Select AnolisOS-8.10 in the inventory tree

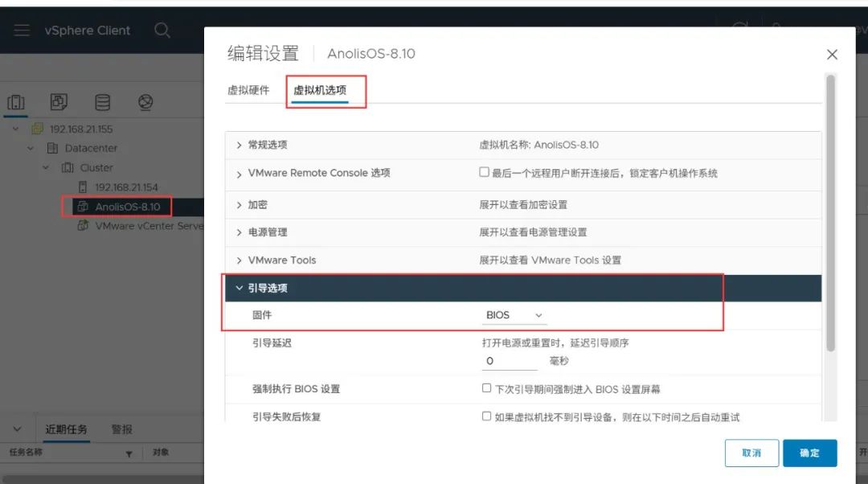coord(128,207)
